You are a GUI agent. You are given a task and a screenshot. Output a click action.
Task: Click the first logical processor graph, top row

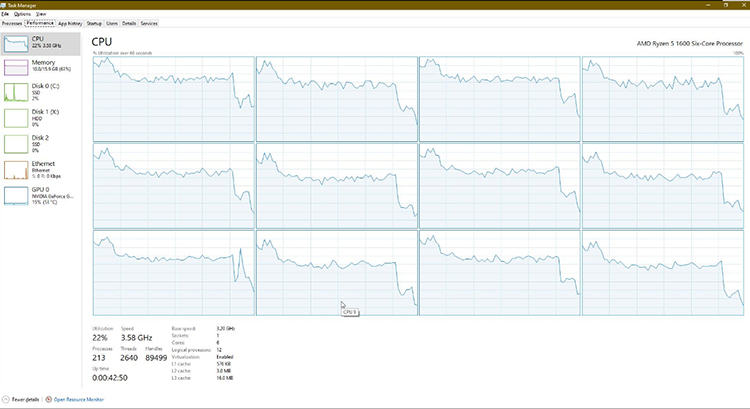(x=174, y=99)
